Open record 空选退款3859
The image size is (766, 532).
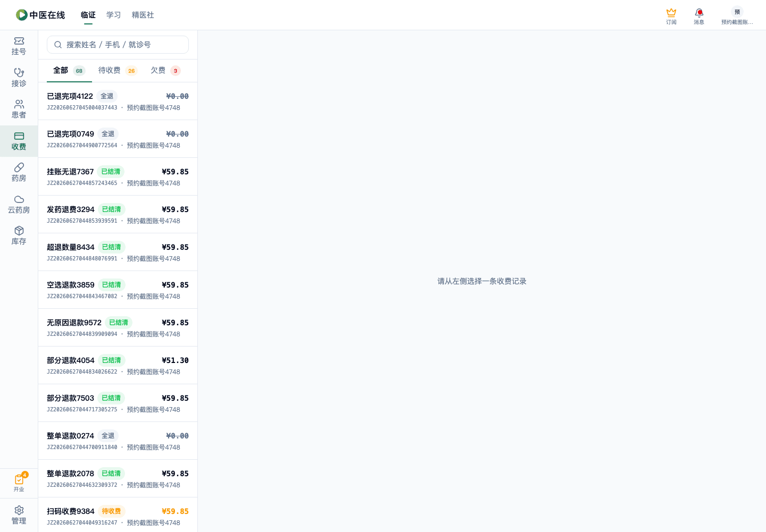pyautogui.click(x=118, y=290)
